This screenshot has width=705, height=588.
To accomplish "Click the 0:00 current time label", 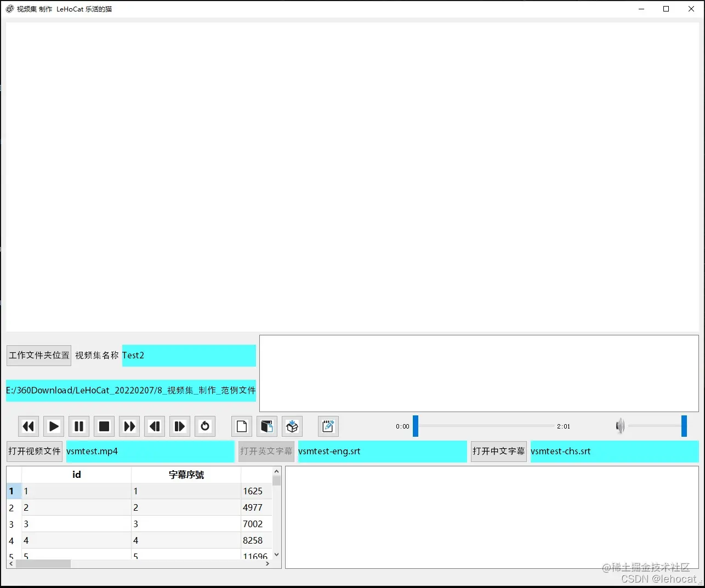I will 402,426.
